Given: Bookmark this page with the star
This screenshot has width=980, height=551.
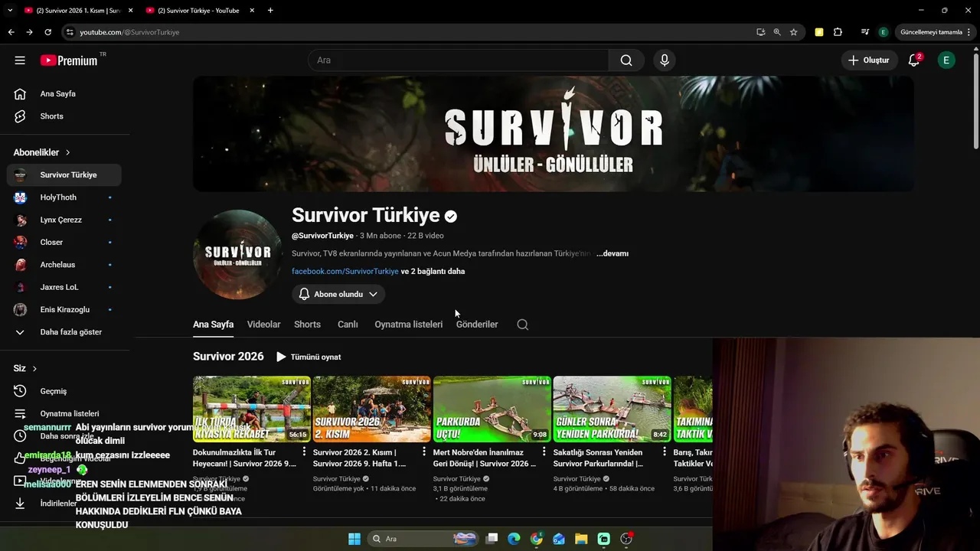Looking at the screenshot, I should (x=794, y=32).
